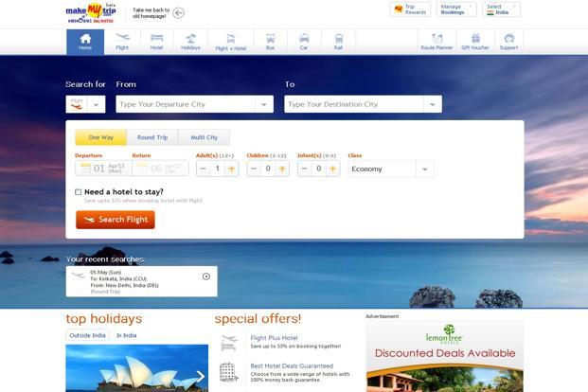
Task: Open the Holidays section
Action: [x=190, y=42]
